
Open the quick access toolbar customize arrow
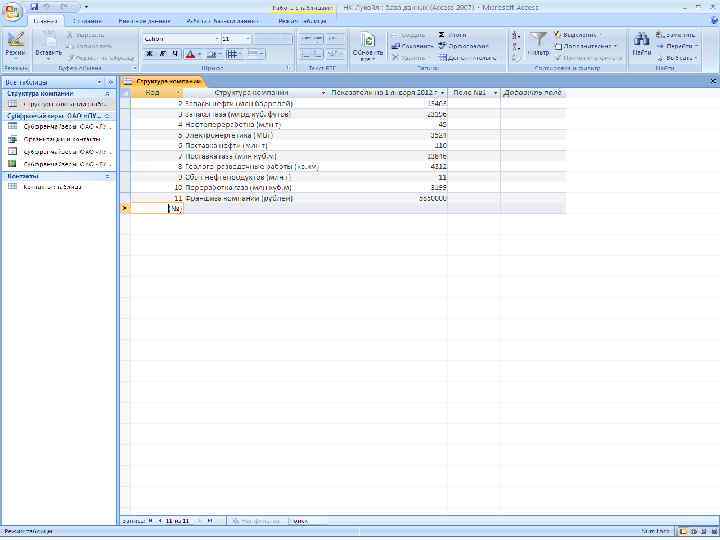86,7
